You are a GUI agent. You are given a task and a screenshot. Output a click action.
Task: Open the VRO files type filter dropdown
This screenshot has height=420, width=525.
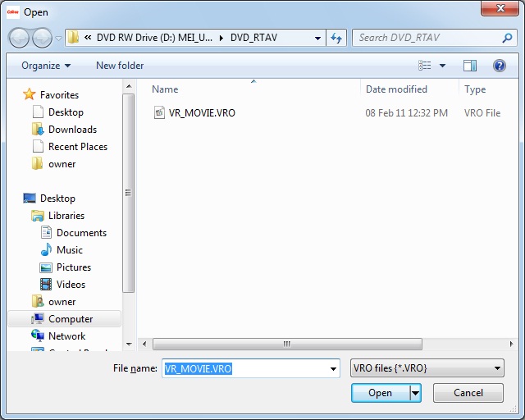(x=427, y=368)
